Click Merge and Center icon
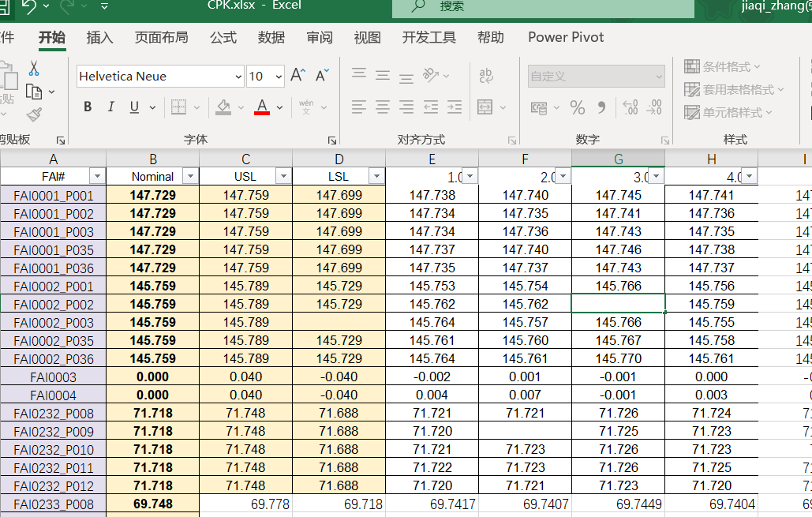Screen dimensions: 812x517 (485, 107)
